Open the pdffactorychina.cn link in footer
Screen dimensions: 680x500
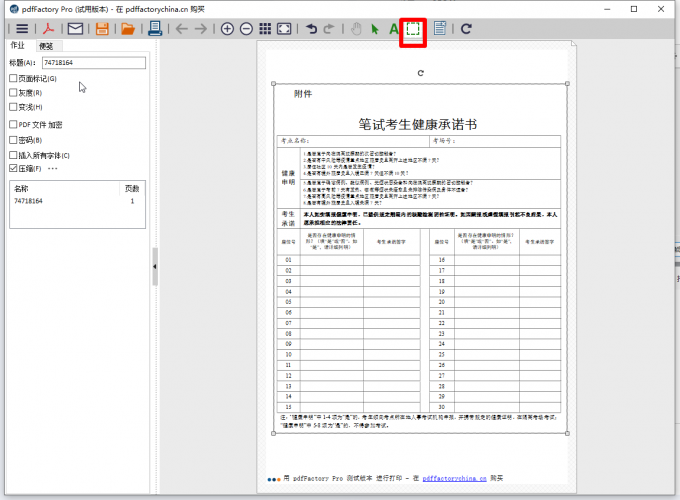tap(454, 478)
